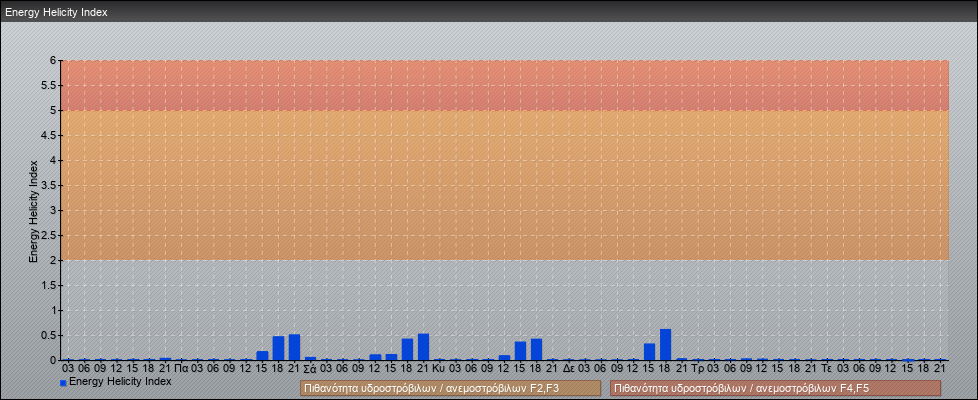Click the Τρ day label on x-axis
Screen dimensions: 978x400
click(x=697, y=369)
